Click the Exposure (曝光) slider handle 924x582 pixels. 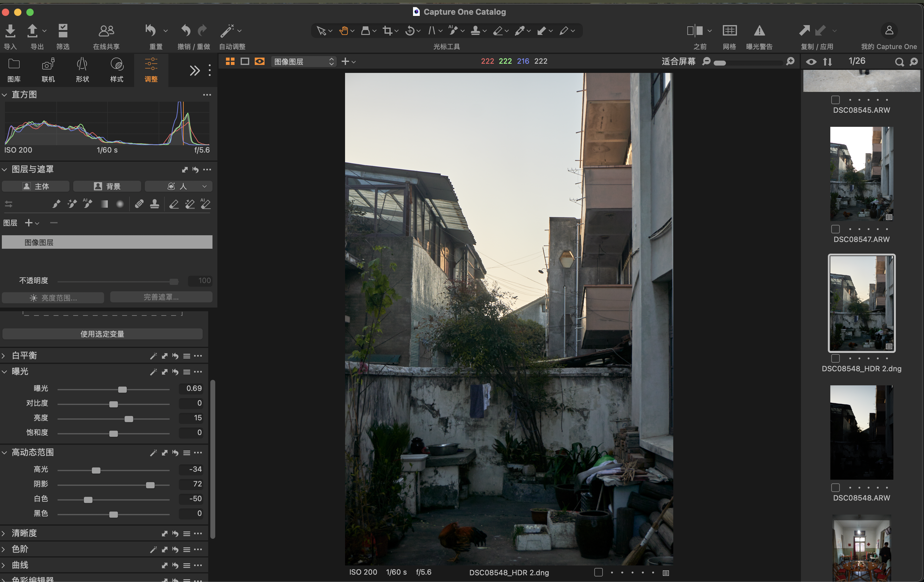click(122, 390)
